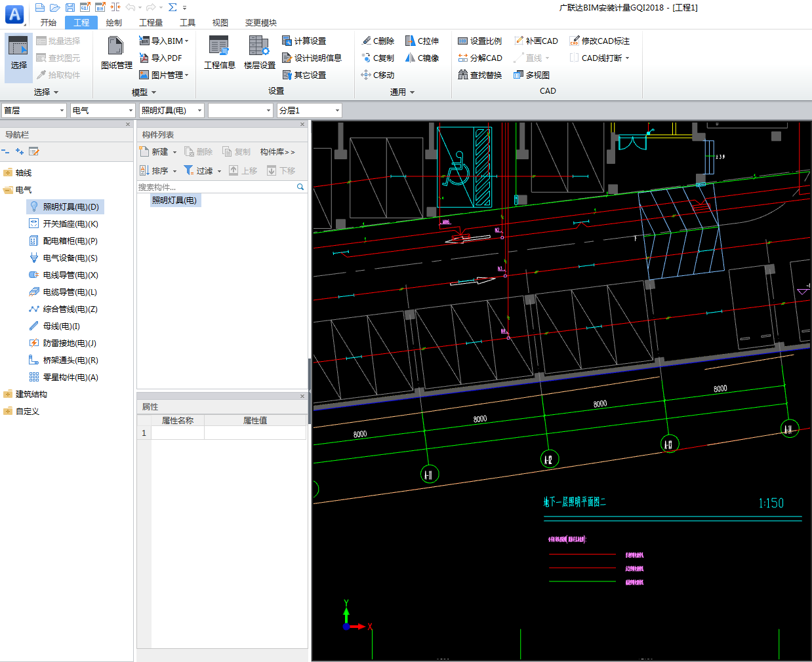Select 零星构件(电)(A) in navigation tree
812x662 pixels.
point(64,377)
